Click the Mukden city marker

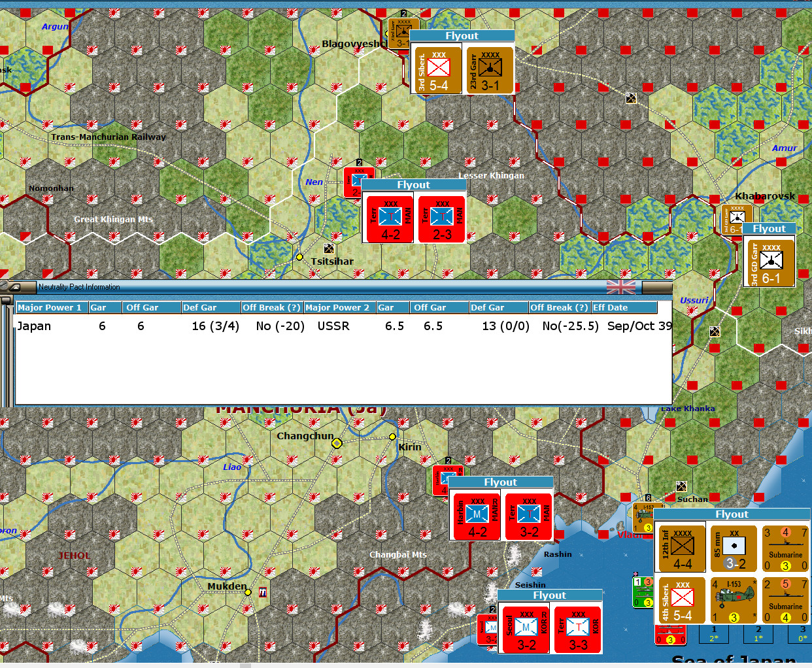248,592
